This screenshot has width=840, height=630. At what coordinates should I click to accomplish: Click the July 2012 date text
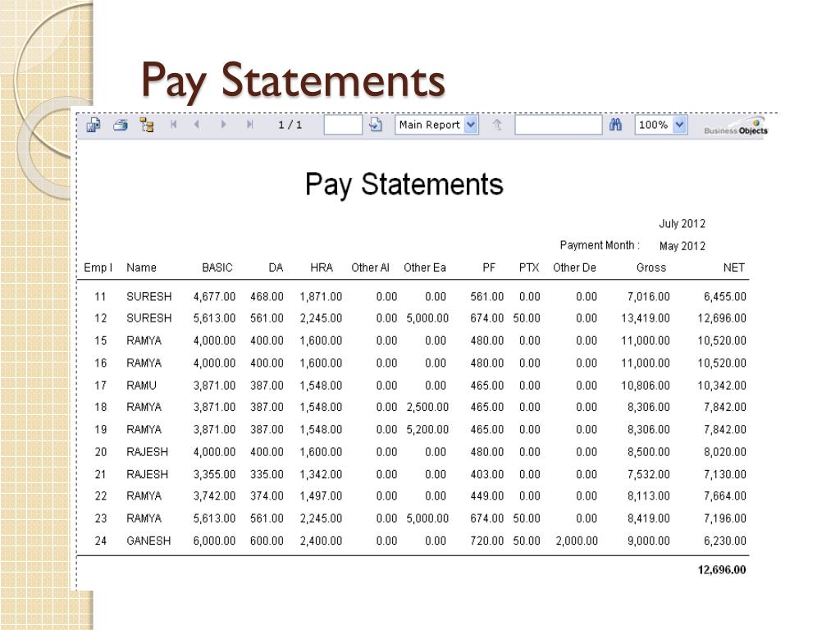[682, 223]
